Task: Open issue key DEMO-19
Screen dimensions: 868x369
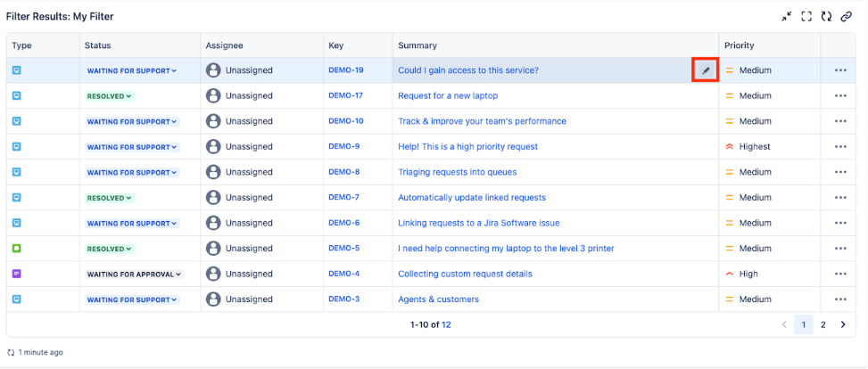Action: 346,70
